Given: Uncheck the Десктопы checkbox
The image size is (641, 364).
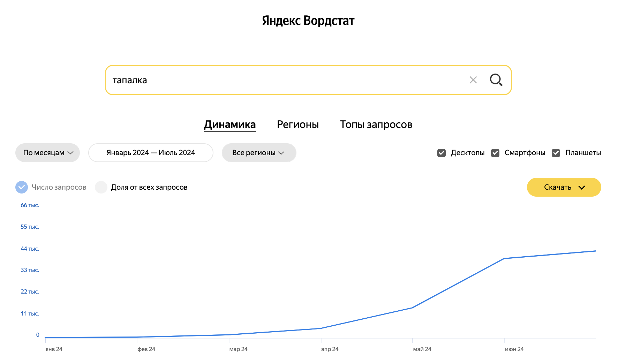Looking at the screenshot, I should (x=442, y=153).
